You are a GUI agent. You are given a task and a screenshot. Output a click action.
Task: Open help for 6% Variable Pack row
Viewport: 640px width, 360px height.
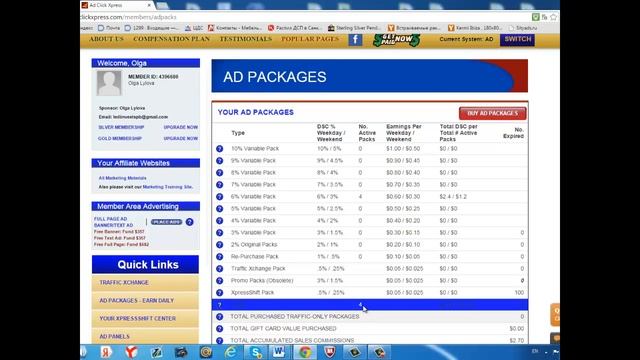[x=220, y=197]
